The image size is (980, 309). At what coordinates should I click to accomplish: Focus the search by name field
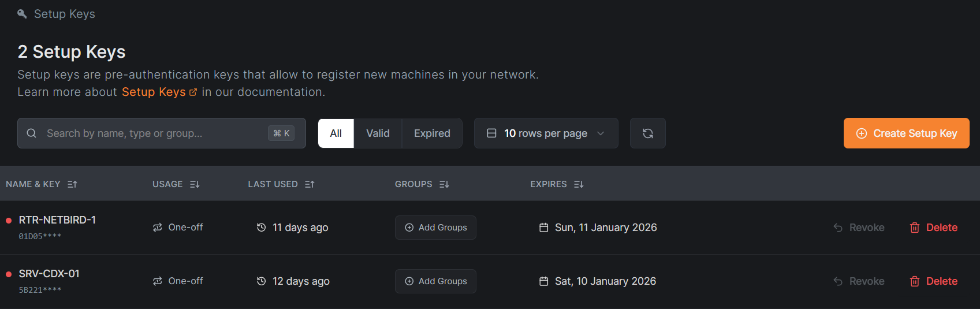click(x=150, y=133)
